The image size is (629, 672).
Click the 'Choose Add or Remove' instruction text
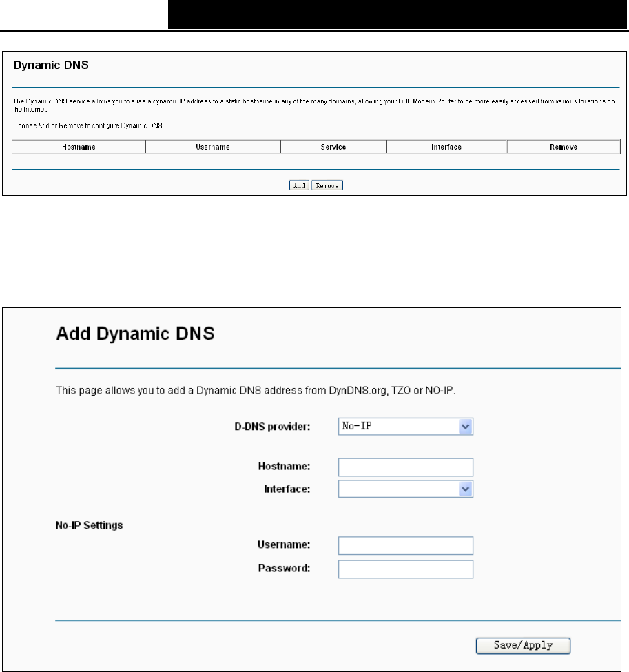click(x=88, y=125)
